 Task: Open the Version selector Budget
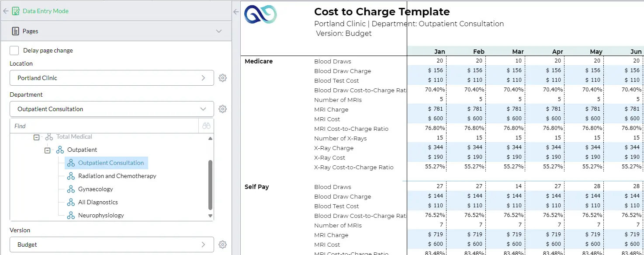point(112,245)
